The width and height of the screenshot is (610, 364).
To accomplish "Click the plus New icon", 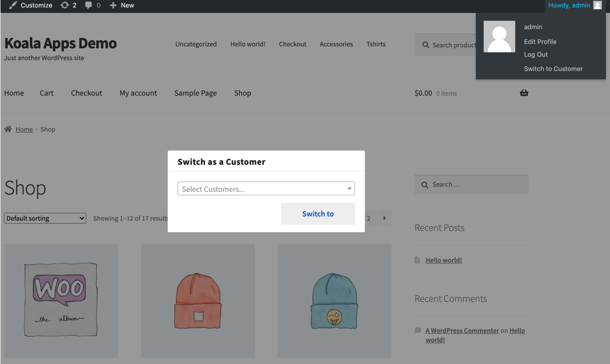I will point(113,5).
